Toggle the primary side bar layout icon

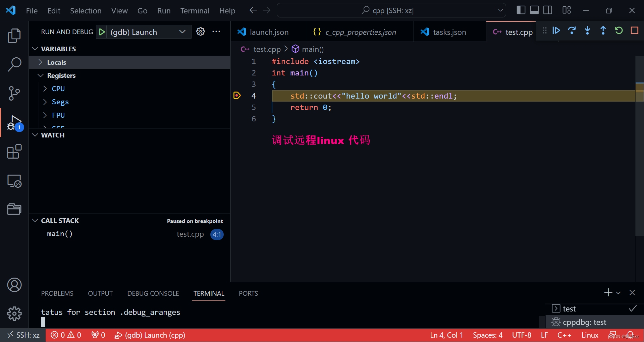(521, 10)
